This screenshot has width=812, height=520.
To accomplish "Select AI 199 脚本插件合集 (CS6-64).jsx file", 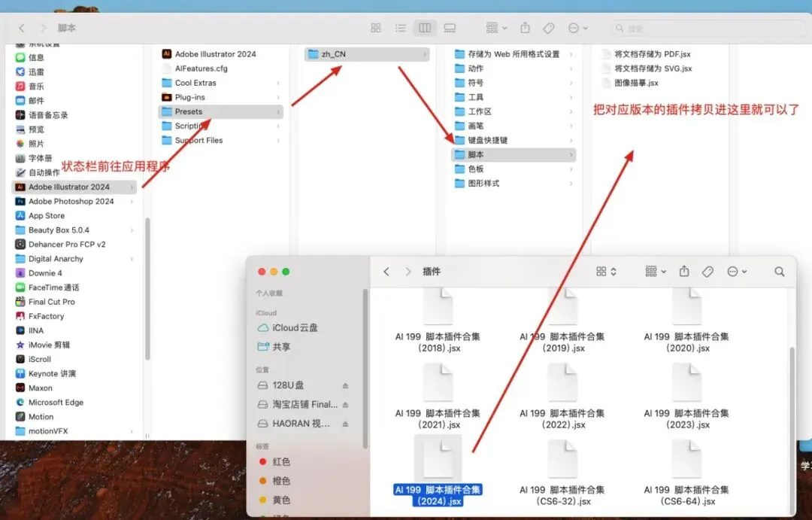I will 686,473.
